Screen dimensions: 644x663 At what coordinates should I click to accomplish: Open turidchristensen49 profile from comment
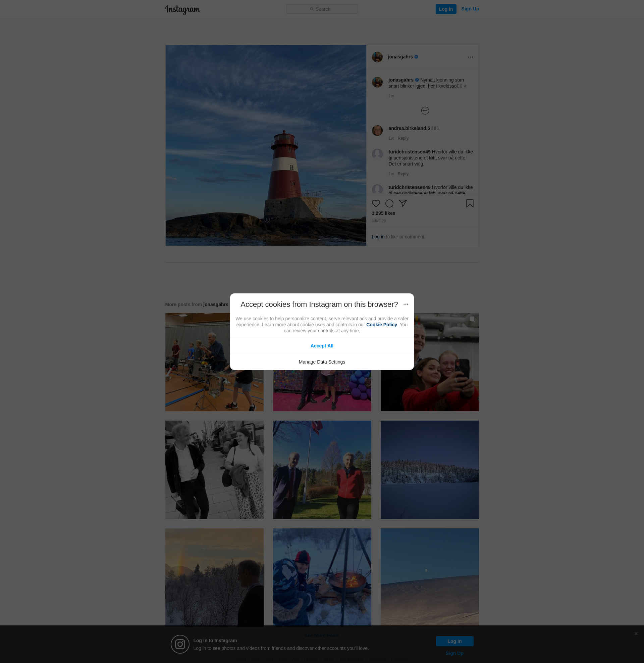point(409,152)
